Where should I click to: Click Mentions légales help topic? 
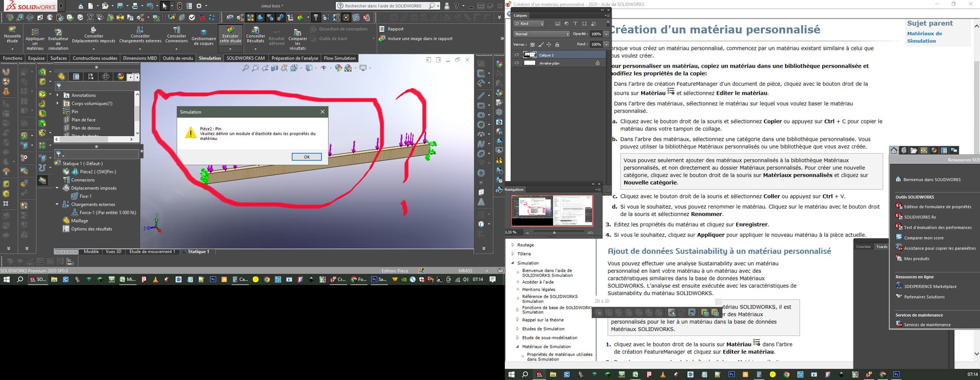tap(538, 289)
